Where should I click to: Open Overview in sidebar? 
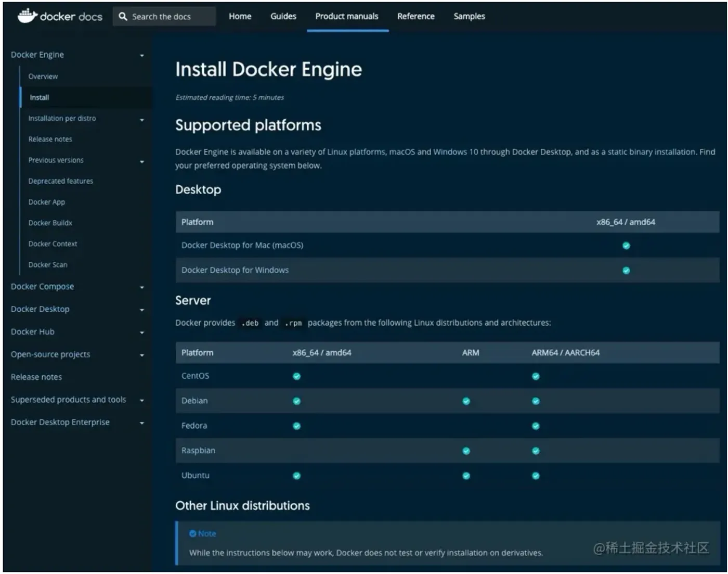click(x=43, y=76)
